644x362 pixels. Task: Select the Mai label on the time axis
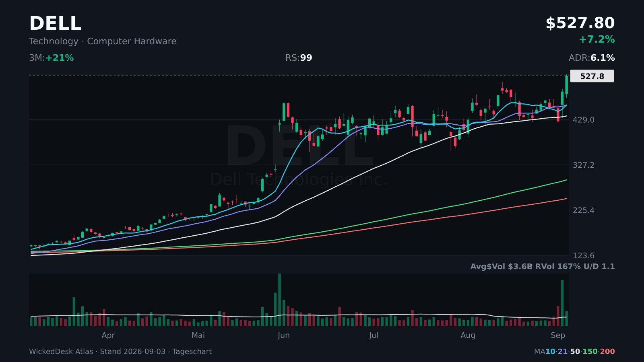pyautogui.click(x=198, y=335)
